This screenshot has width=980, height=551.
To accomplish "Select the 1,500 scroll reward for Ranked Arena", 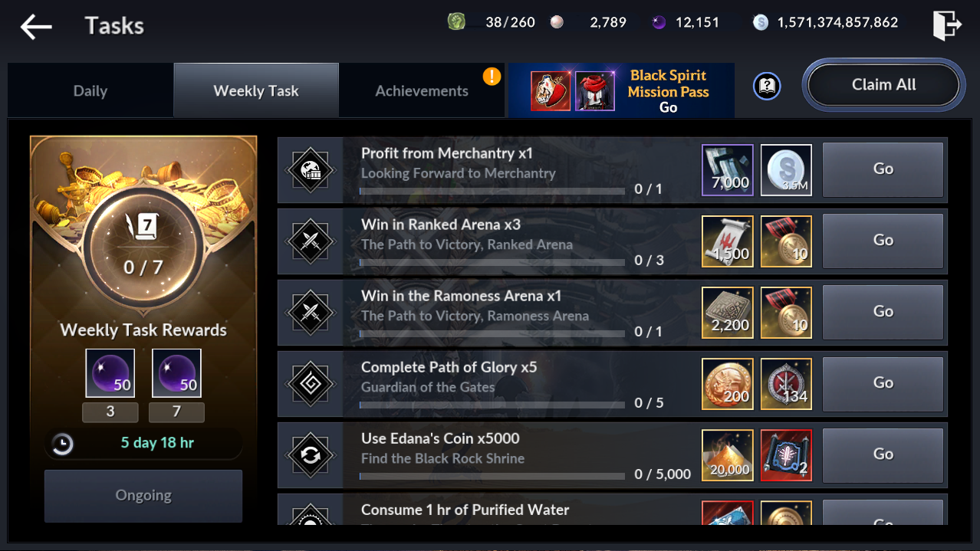I will [x=728, y=241].
